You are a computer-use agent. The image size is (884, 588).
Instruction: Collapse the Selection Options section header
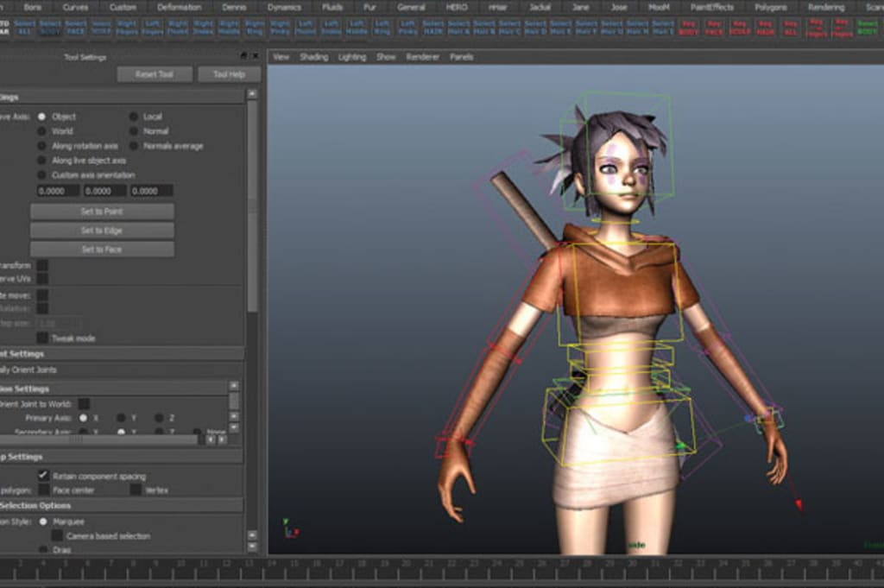[122, 506]
